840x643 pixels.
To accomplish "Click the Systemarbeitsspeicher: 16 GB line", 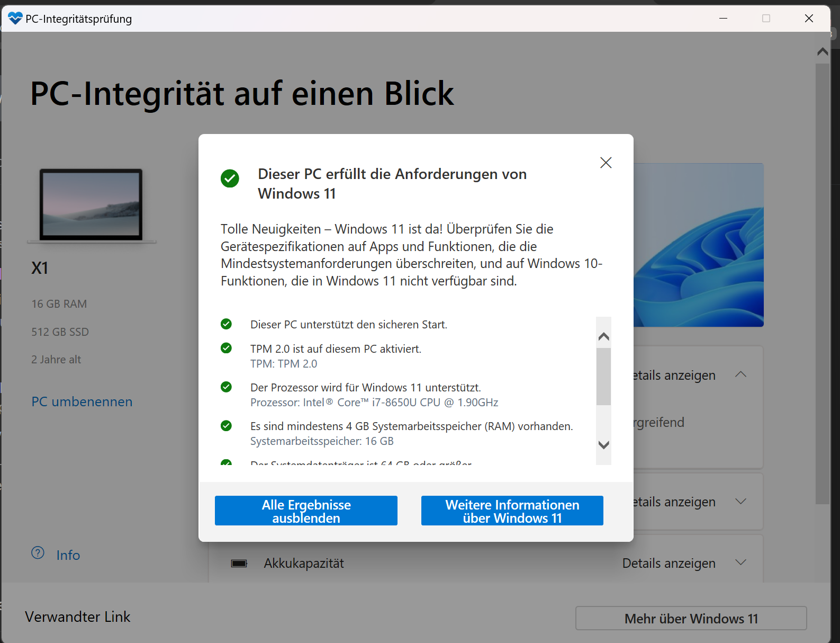I will point(322,441).
